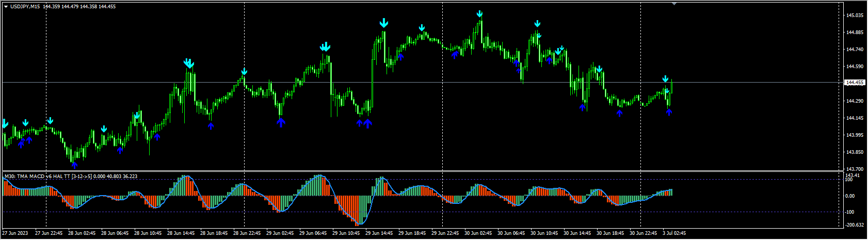Viewport: 868px width, 240px height.
Task: Click the 144.590 price axis label
Action: 855,67
